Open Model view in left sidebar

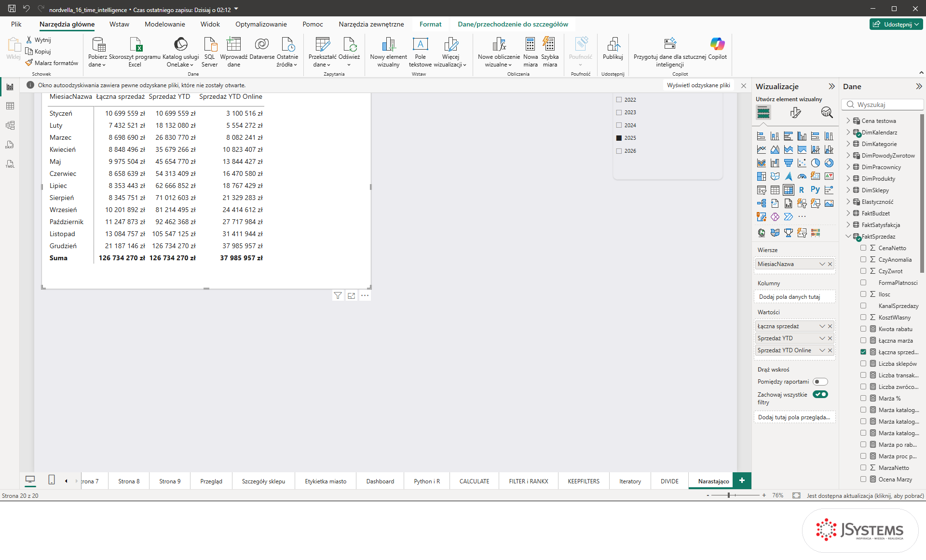pyautogui.click(x=10, y=125)
